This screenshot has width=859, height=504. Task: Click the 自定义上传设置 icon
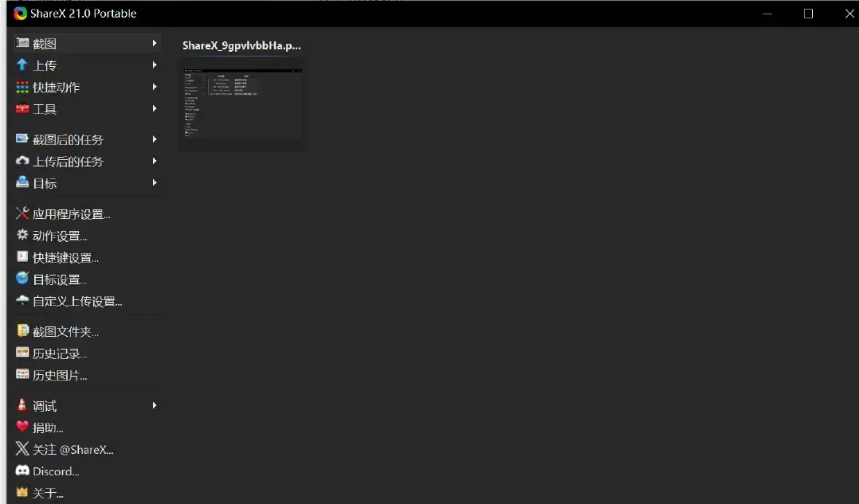pos(22,300)
